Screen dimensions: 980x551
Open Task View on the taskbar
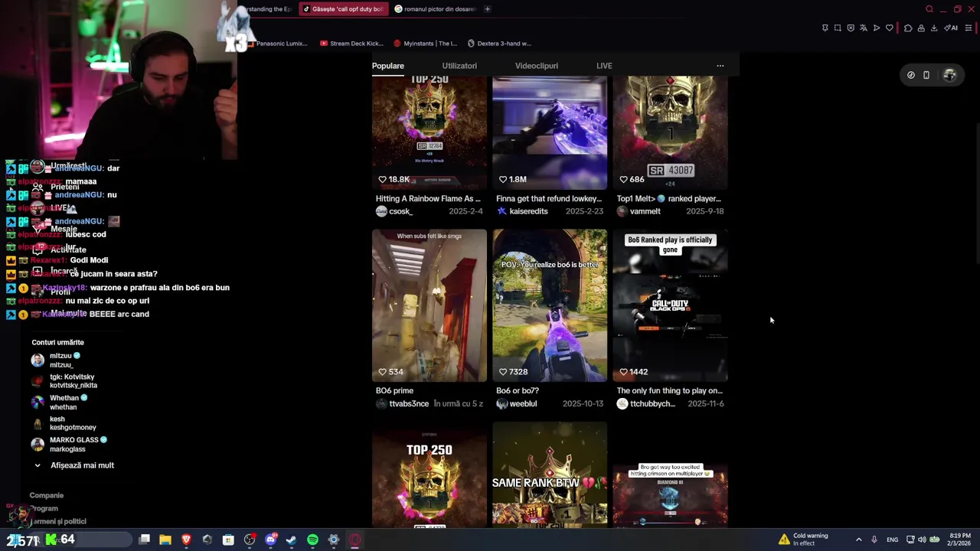[x=144, y=540]
